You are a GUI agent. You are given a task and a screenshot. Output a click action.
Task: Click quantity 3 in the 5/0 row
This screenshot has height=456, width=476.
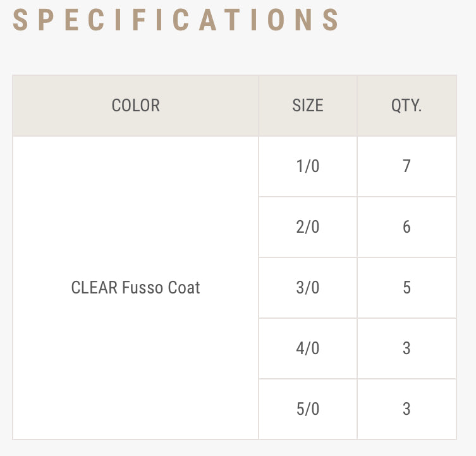[x=406, y=409]
